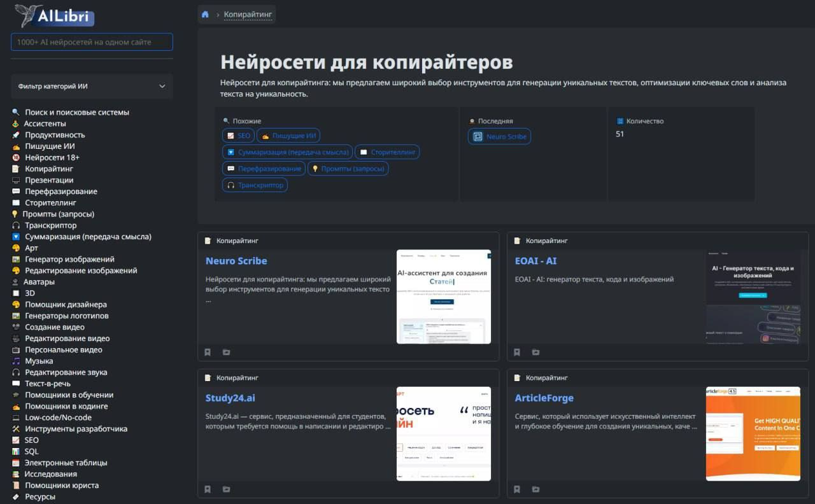Screen dimensions: 815x504
Task: Select Текст-в-речь in the sidebar
Action: coord(48,384)
